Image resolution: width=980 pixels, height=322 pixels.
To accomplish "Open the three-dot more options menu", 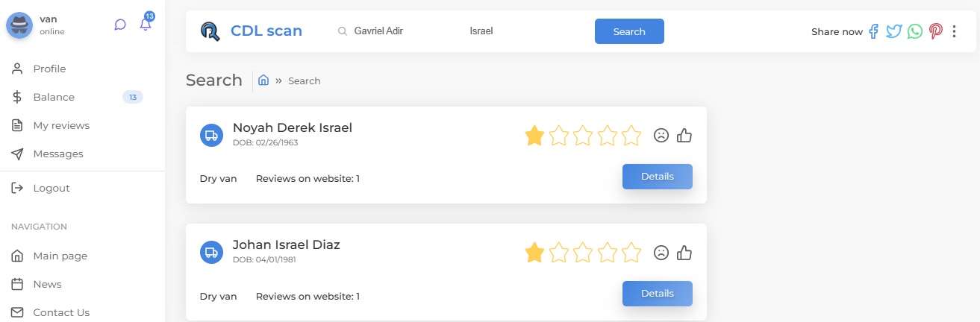I will (954, 31).
